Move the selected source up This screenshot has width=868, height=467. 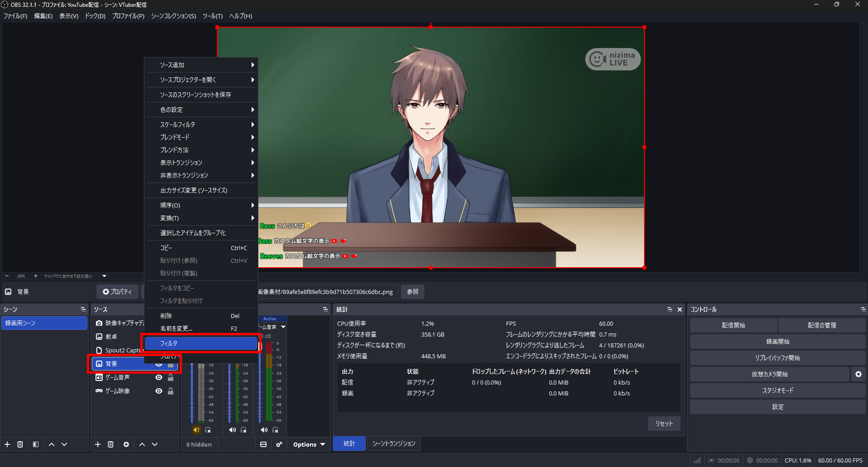142,444
